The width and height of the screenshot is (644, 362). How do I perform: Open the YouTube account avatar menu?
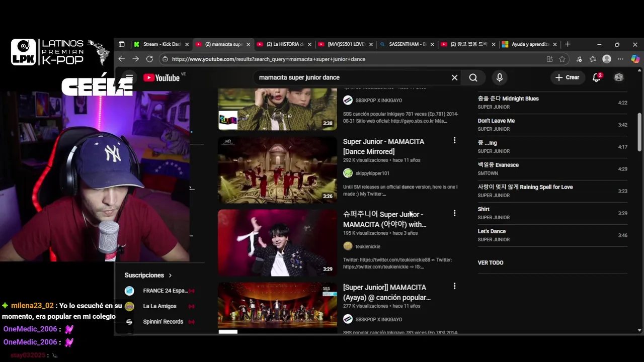coord(619,77)
